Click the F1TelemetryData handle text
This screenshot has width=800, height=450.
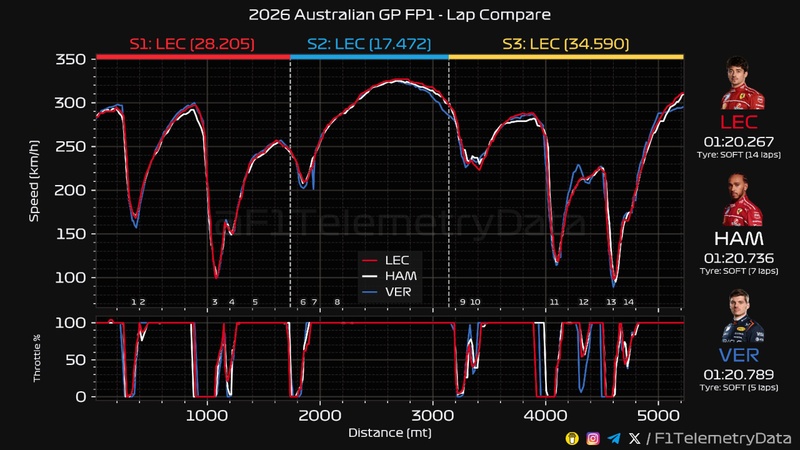coord(723,438)
